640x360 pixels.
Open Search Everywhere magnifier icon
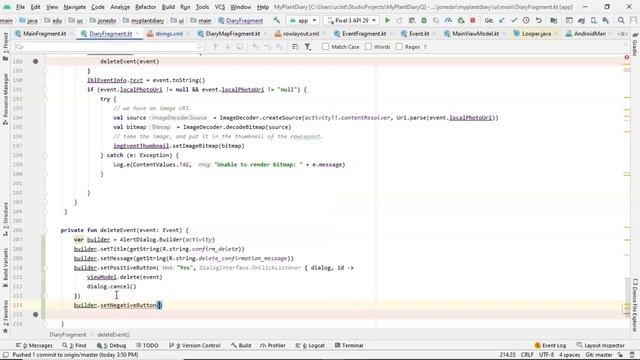click(x=621, y=20)
